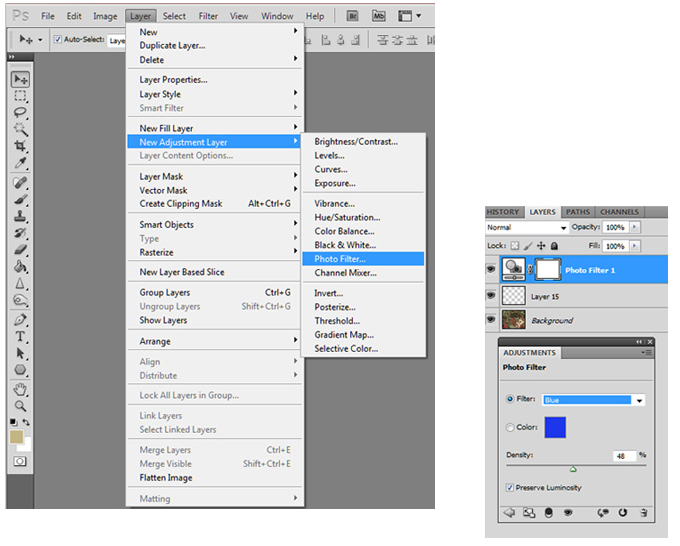Screen dimensions: 680x546
Task: Hide Layer 15 visibility eye
Action: (x=491, y=295)
